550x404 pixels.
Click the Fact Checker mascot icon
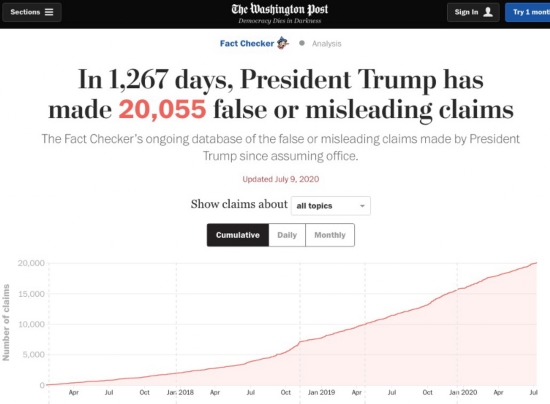pyautogui.click(x=283, y=43)
